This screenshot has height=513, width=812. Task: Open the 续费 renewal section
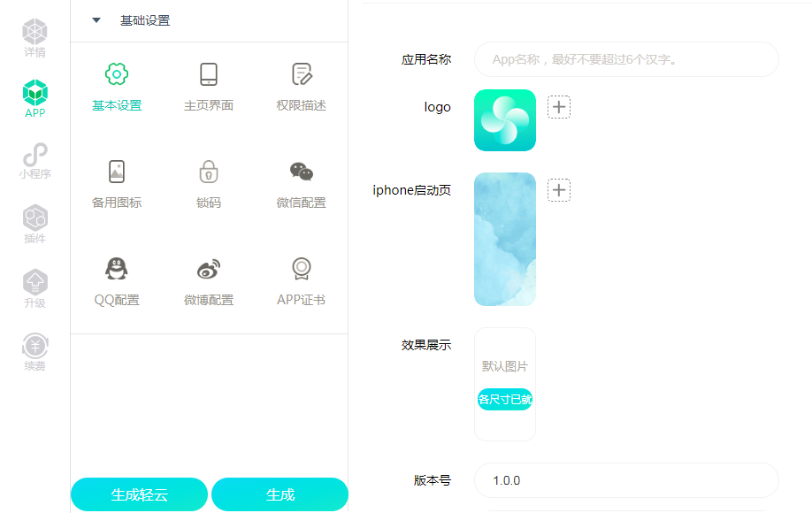click(34, 352)
